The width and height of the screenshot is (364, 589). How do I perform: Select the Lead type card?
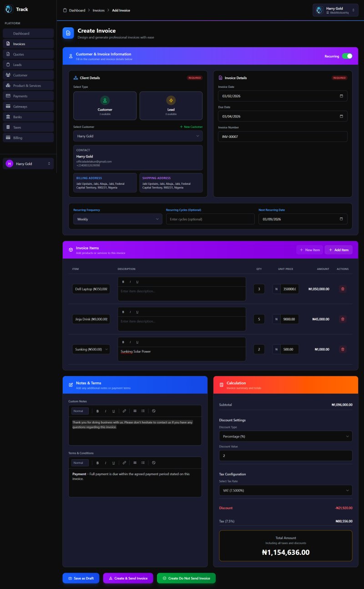point(171,106)
